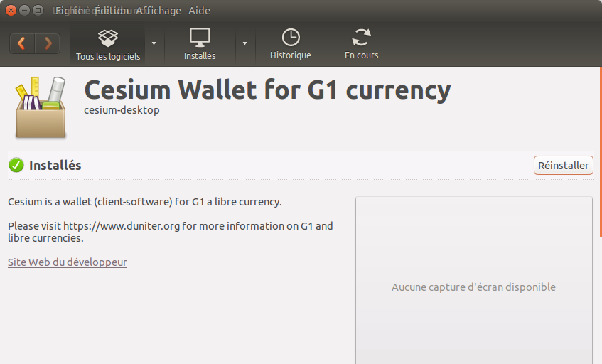
Task: Click the Réinstaller button
Action: click(x=563, y=166)
